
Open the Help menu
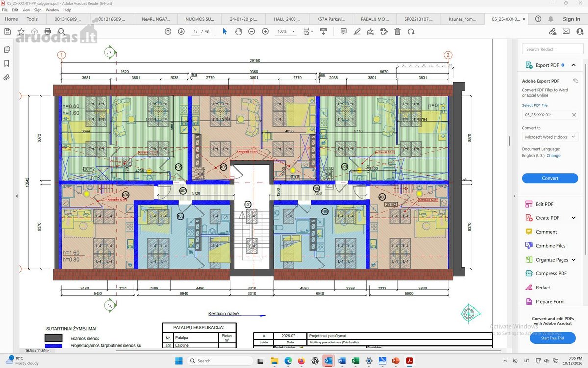click(67, 10)
